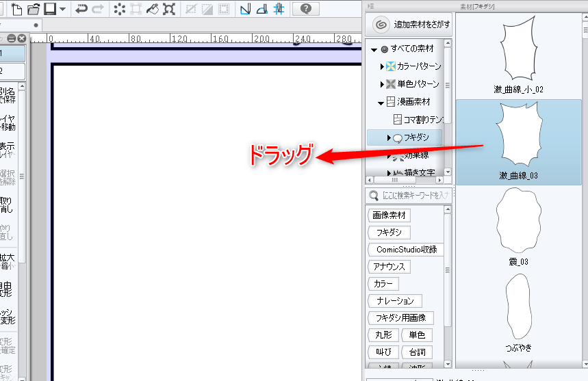The width and height of the screenshot is (588, 381).
Task: Collapse the 漫画素材 folder
Action: tap(381, 103)
